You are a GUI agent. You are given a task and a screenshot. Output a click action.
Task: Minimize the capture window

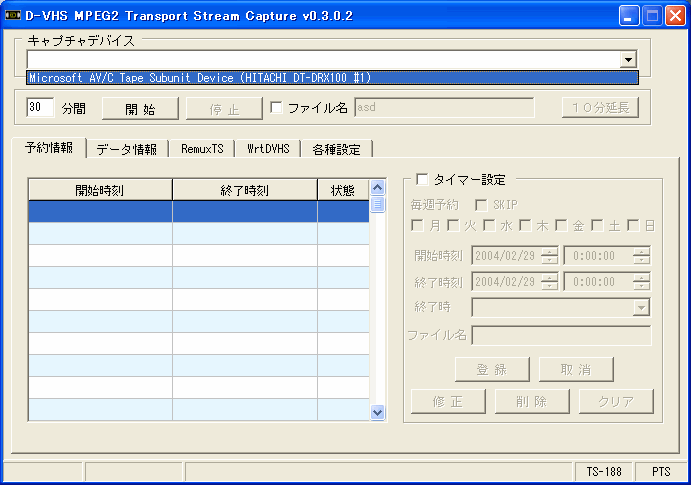point(629,15)
